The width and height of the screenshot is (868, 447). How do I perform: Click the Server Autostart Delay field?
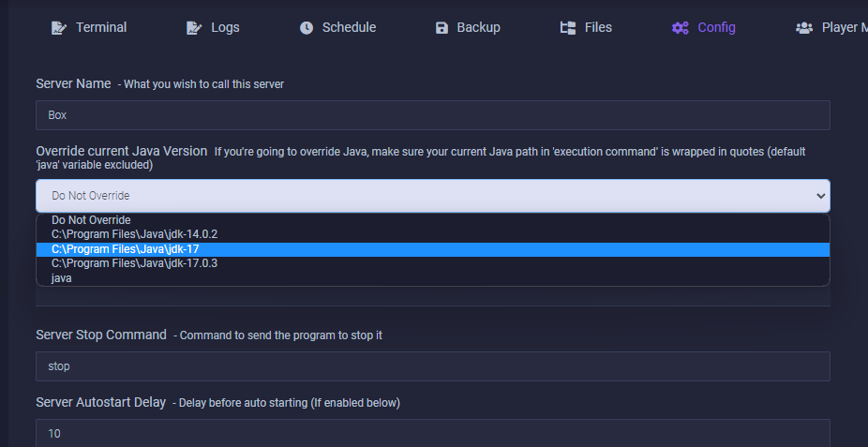pos(432,433)
